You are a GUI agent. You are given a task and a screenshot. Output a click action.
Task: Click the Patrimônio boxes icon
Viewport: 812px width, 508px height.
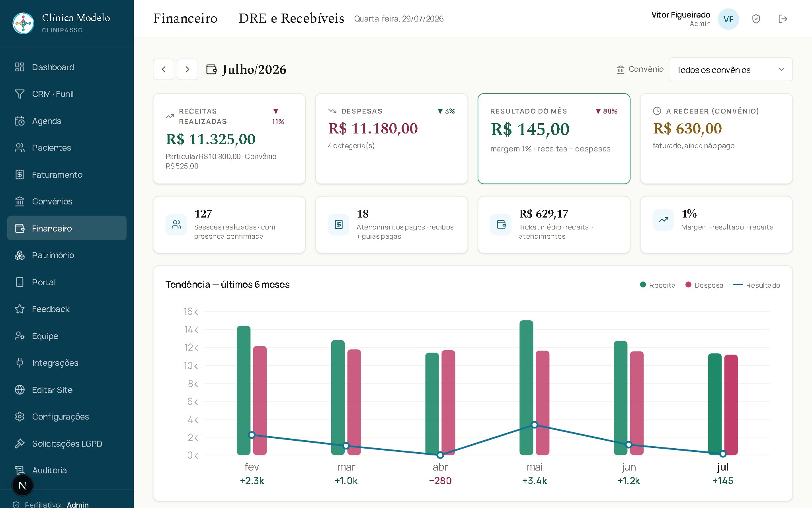[x=20, y=255]
